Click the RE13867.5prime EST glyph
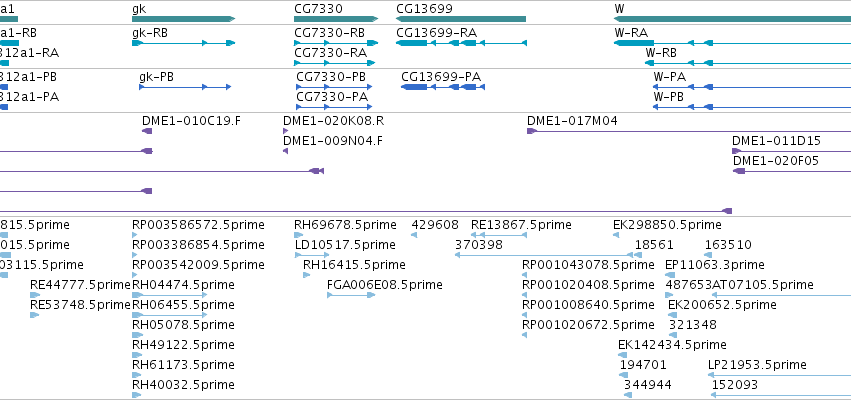The image size is (851, 400). pyautogui.click(x=499, y=235)
